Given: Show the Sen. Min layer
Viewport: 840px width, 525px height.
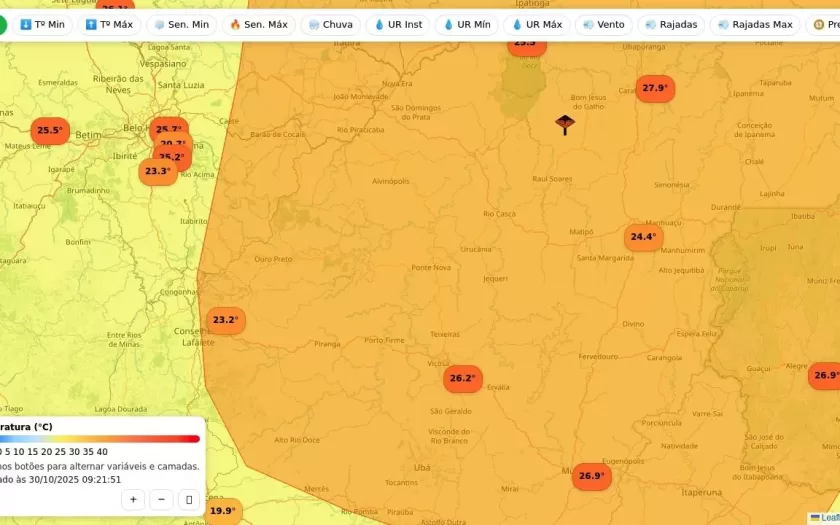Looking at the screenshot, I should 181,25.
